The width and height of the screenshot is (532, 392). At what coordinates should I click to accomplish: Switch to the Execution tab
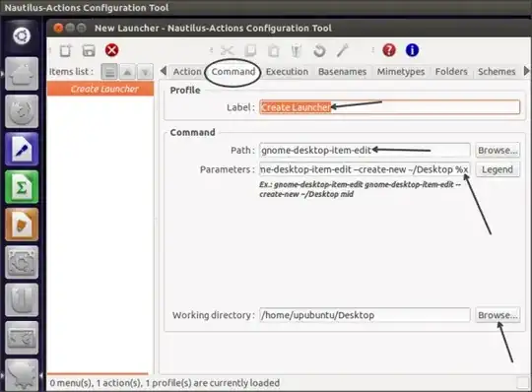point(287,72)
